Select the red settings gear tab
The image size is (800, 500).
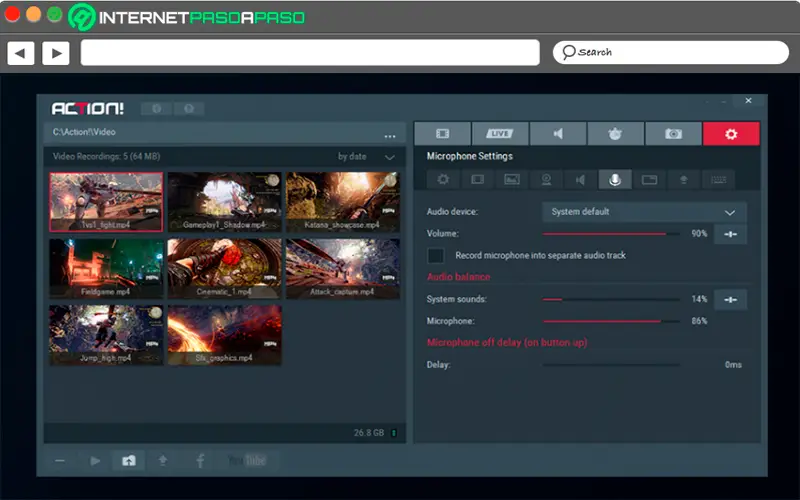731,134
